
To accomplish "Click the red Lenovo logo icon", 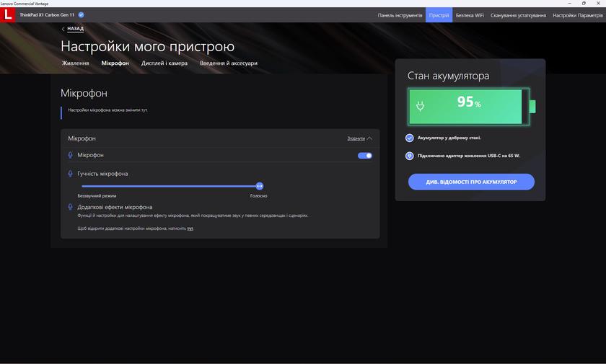I will click(9, 14).
